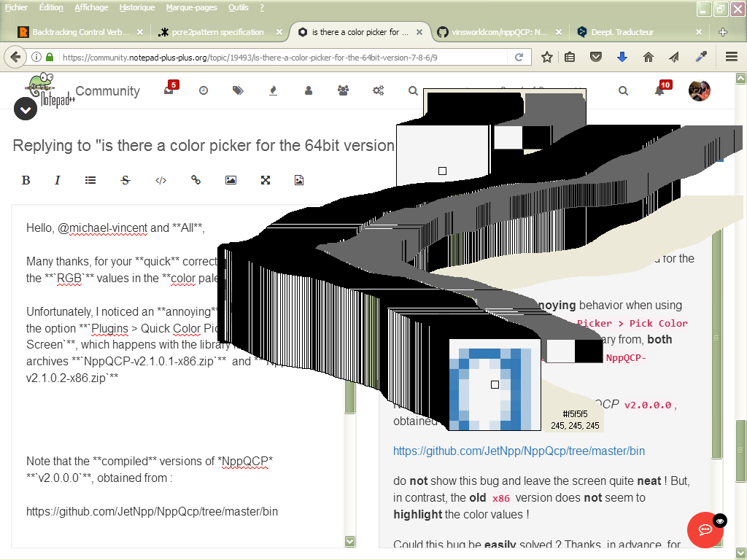
Task: Open the JetNpp NppQcp bin GitHub link
Action: point(519,451)
